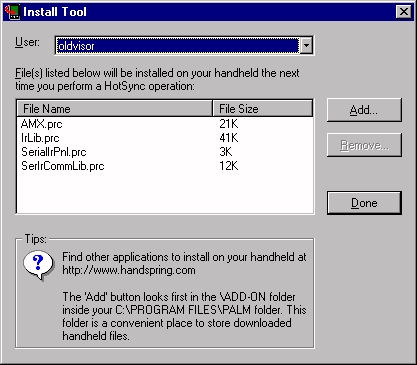The height and width of the screenshot is (365, 417).
Task: Sort by File Size column header
Action: coord(262,109)
